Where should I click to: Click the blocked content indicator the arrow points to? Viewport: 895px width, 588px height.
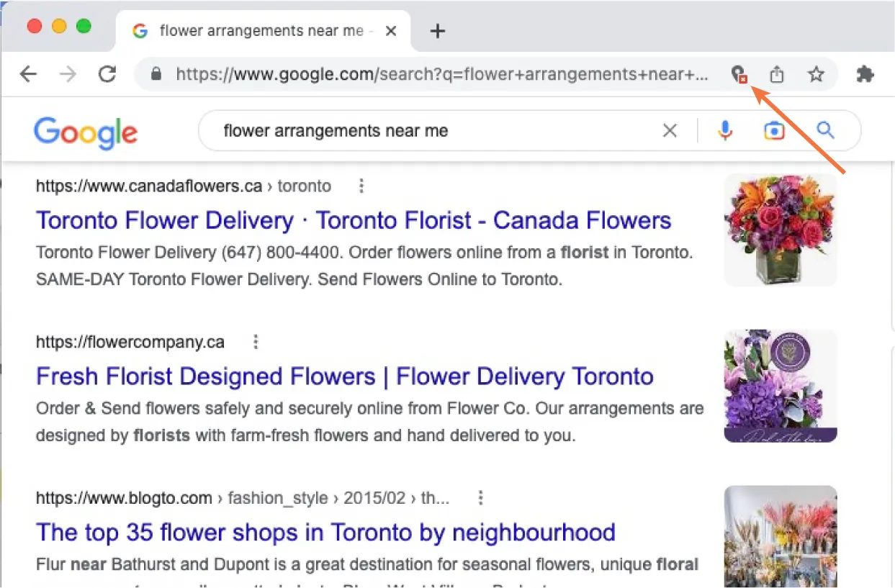[x=739, y=74]
